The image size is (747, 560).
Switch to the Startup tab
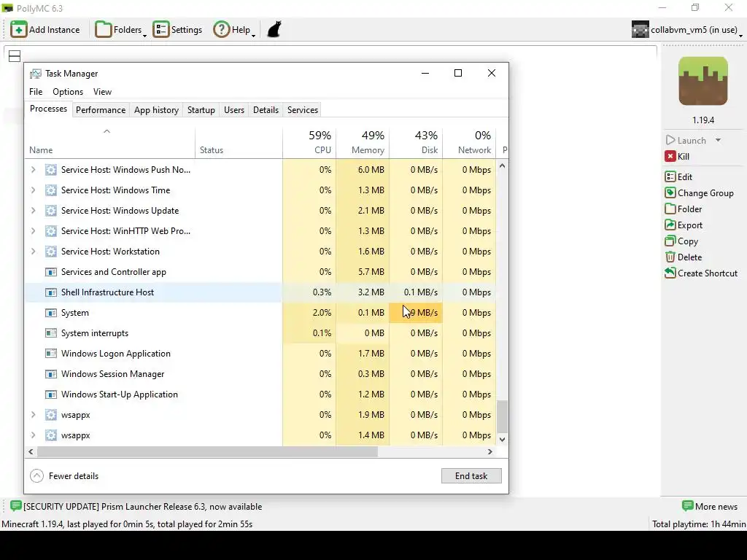point(201,110)
